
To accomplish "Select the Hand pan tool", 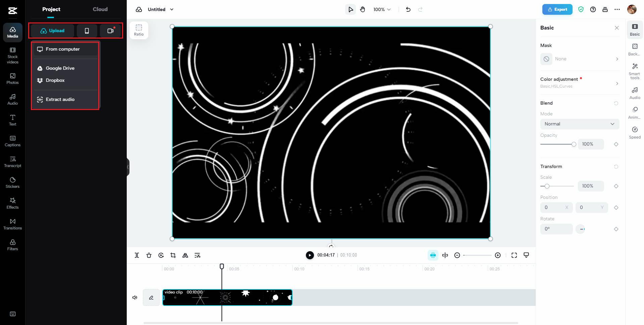I will pos(363,9).
